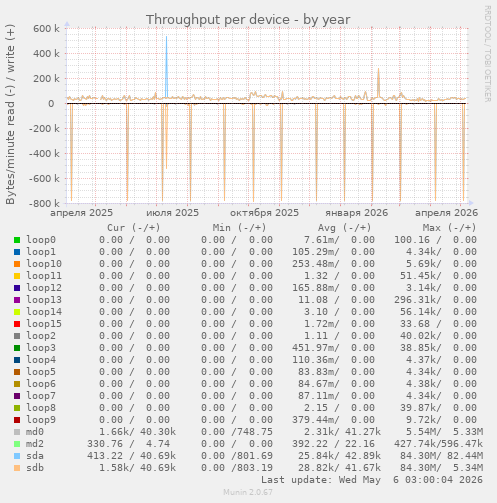Click the 'Min (-/+)' column header
Image resolution: width=497 pixels, height=503 pixels.
[x=240, y=228]
